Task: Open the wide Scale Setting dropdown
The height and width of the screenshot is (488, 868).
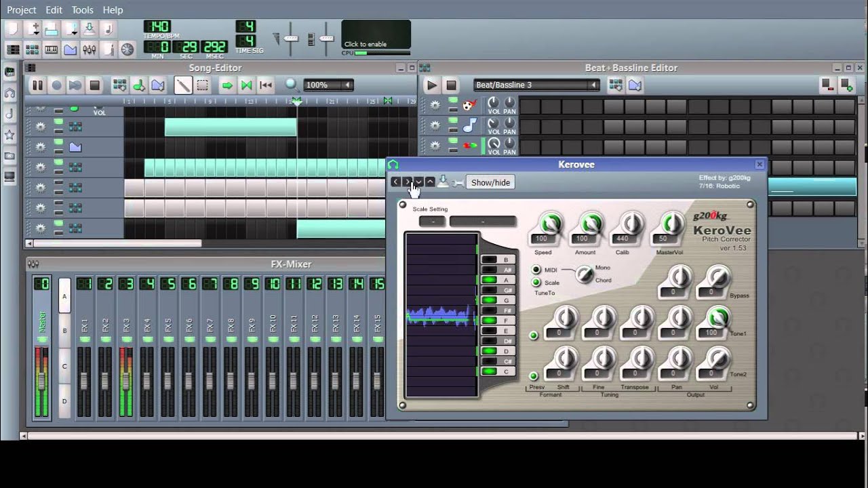Action: pyautogui.click(x=483, y=222)
